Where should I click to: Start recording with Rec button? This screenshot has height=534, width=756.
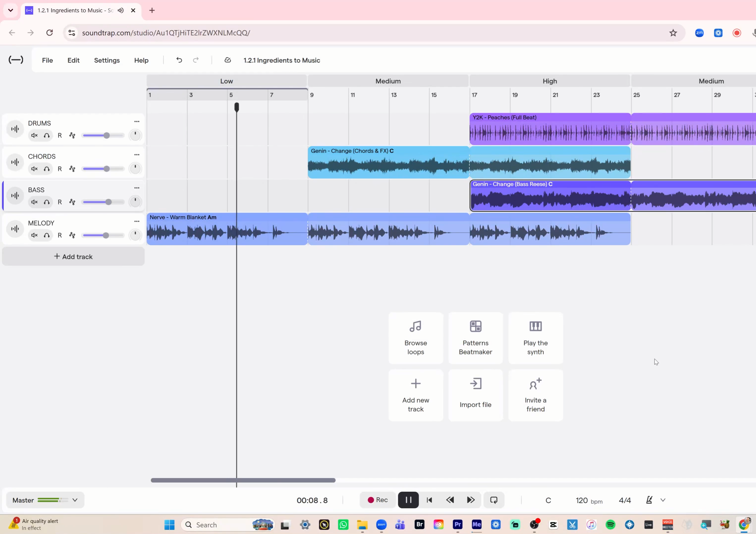click(x=378, y=500)
